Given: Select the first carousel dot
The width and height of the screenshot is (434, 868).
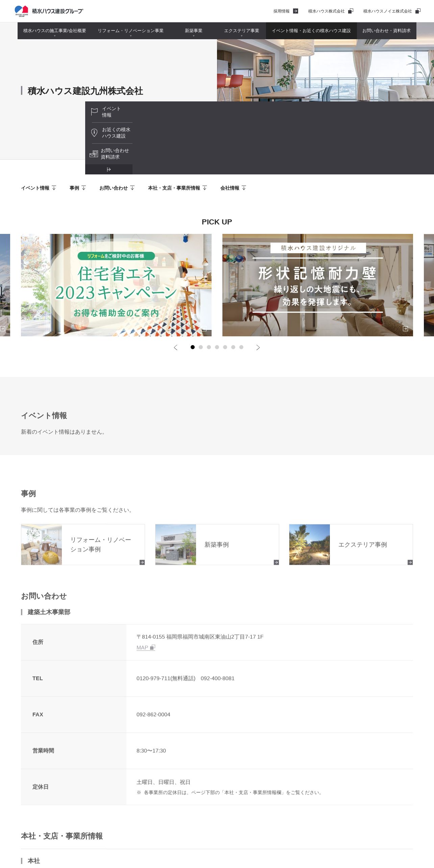Looking at the screenshot, I should click(x=193, y=347).
